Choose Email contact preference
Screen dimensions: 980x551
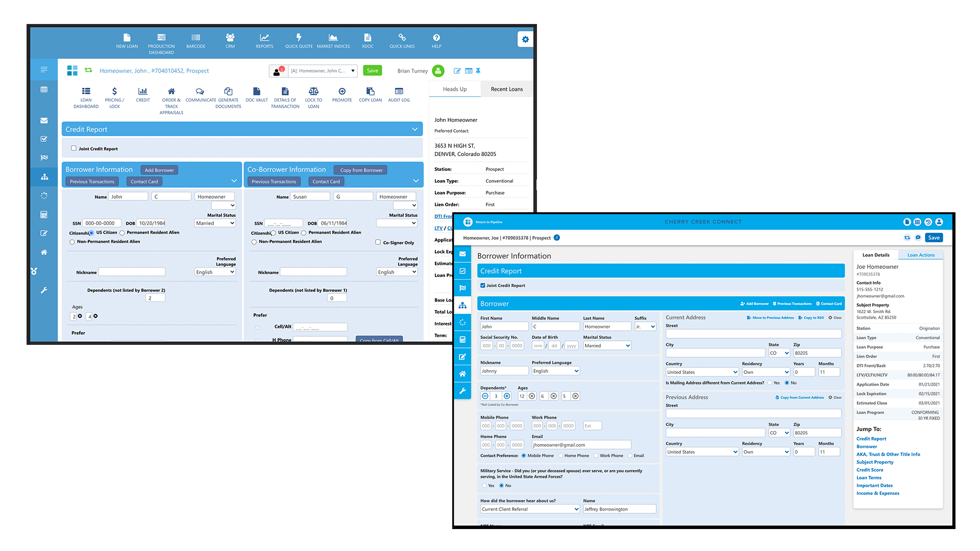point(630,456)
